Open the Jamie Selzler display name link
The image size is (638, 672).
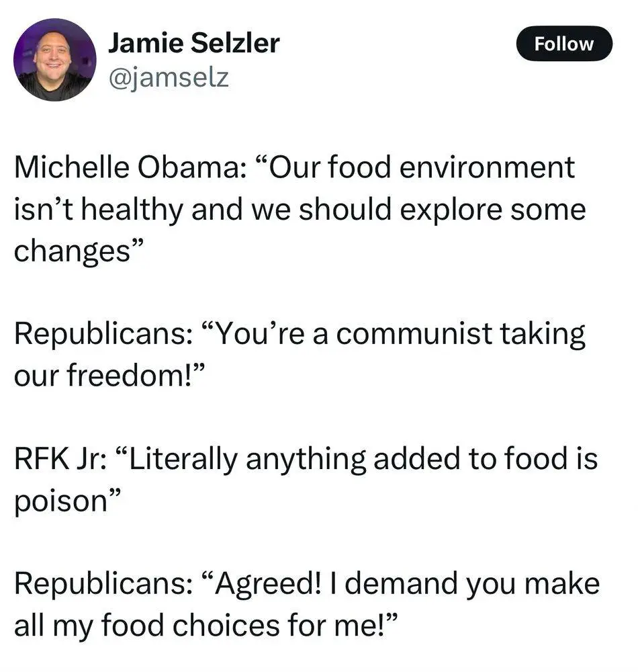(x=193, y=44)
